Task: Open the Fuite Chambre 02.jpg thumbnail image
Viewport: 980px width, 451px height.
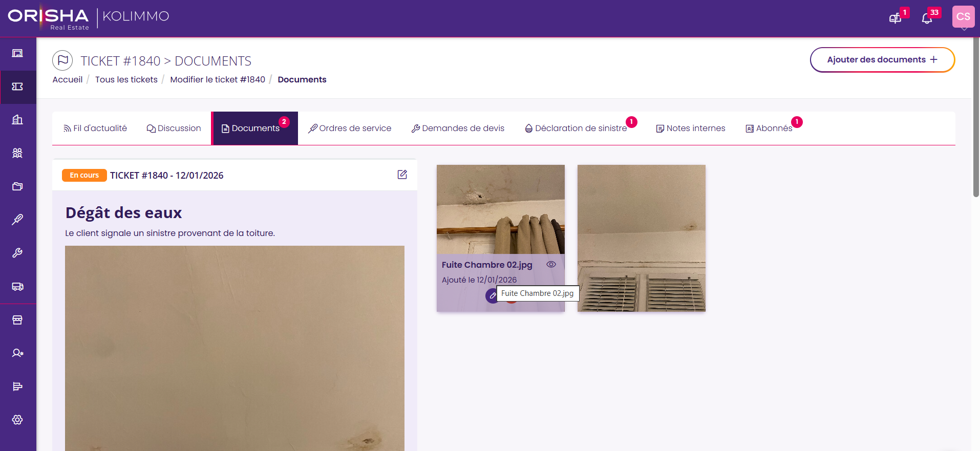Action: pos(500,209)
